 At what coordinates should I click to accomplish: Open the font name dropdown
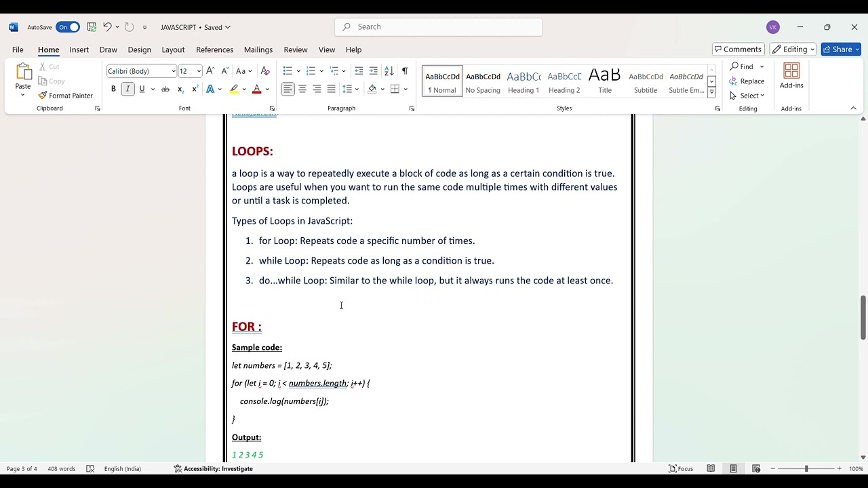pos(173,71)
